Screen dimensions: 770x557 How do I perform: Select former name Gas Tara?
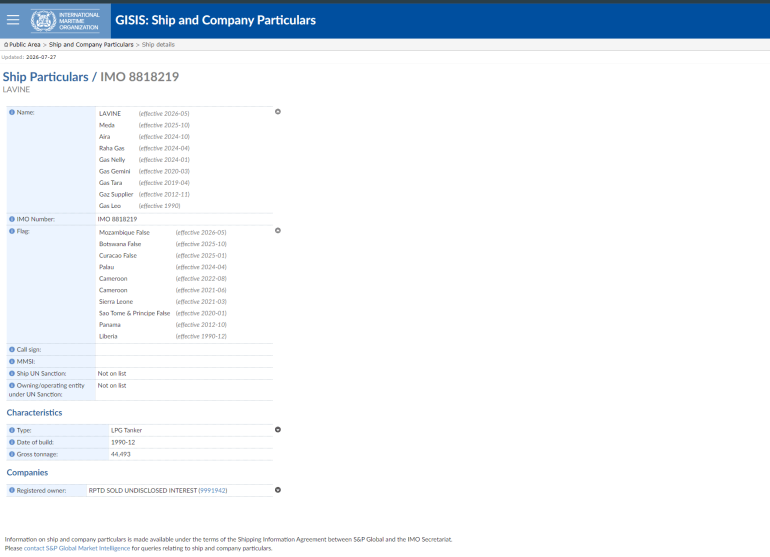point(110,183)
